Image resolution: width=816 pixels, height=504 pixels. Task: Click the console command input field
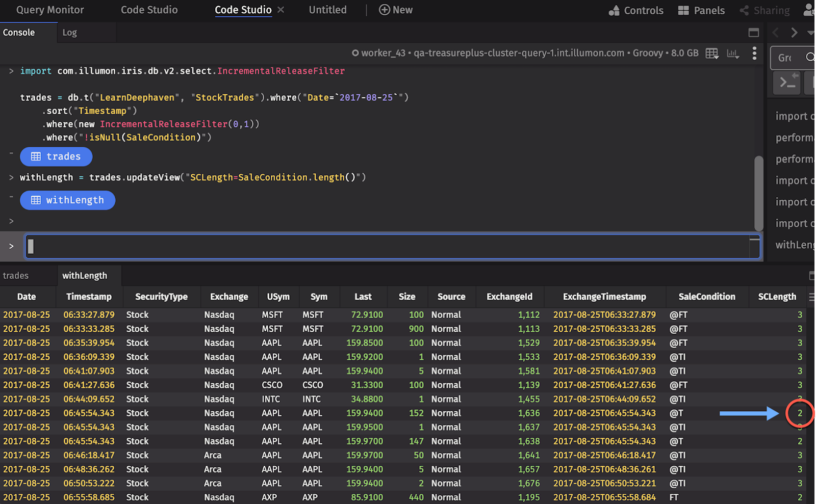(388, 247)
